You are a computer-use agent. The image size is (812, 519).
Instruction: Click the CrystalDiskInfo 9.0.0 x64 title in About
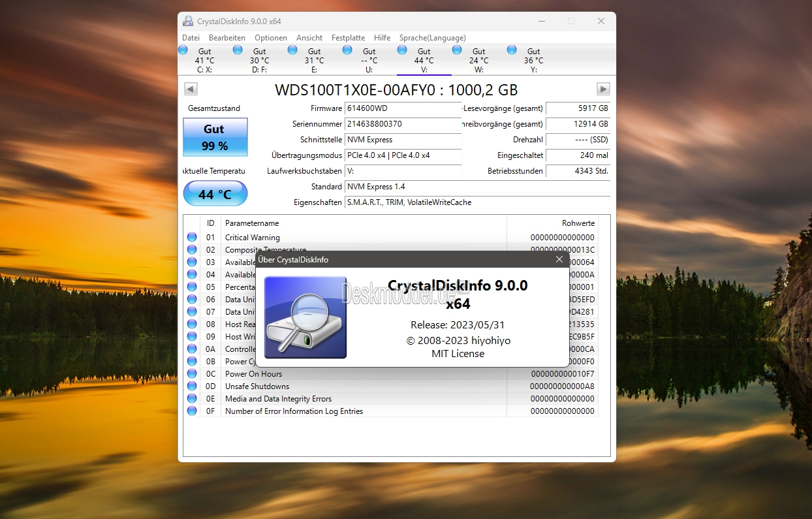[x=458, y=294]
